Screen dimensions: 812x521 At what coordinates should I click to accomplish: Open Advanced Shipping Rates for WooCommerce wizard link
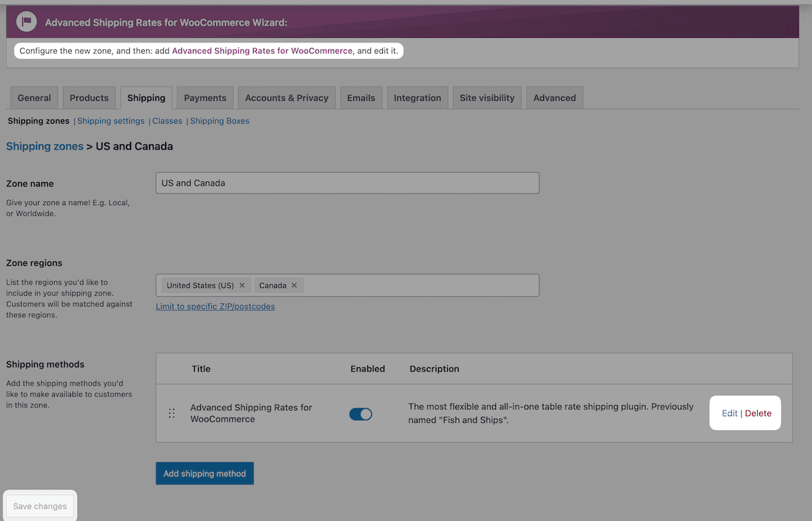click(x=263, y=51)
